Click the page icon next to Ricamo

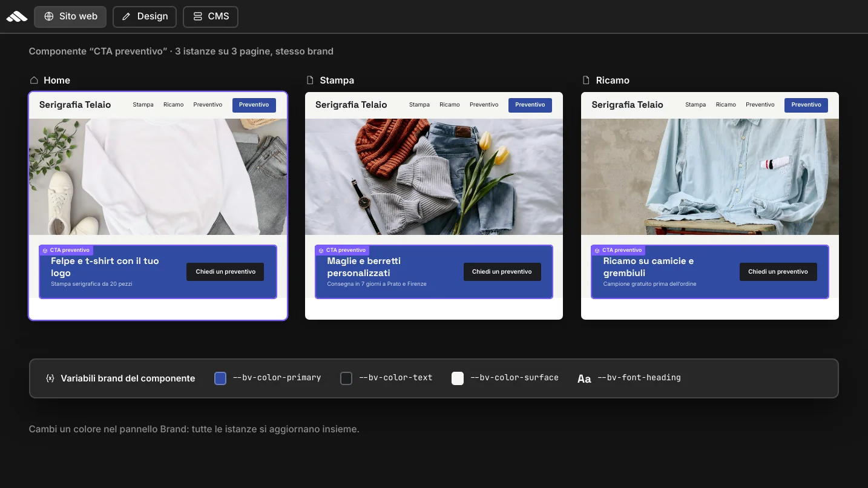586,80
